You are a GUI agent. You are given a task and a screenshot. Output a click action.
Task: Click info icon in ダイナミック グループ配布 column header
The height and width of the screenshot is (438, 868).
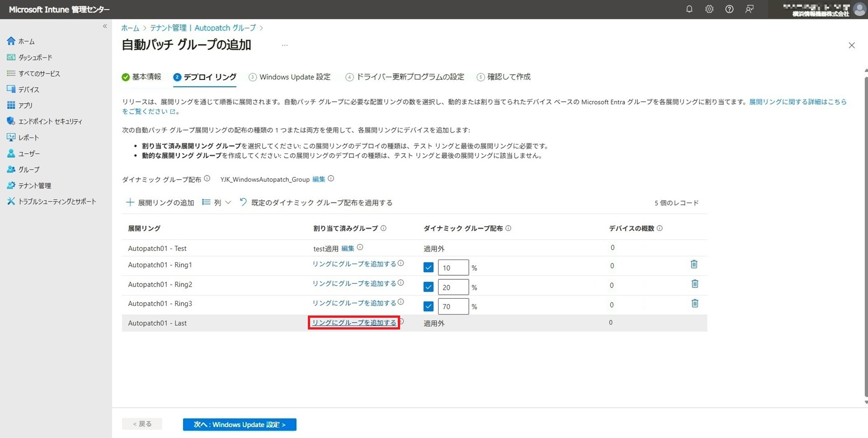point(508,228)
